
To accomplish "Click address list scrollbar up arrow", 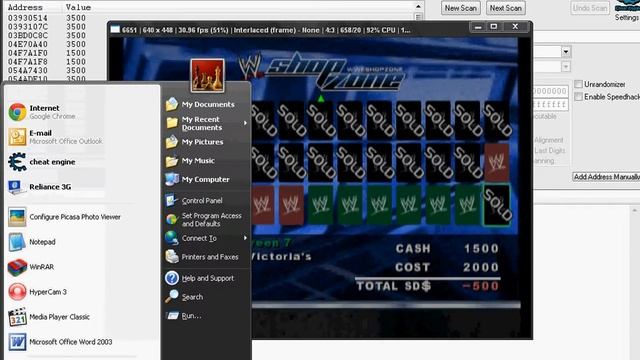I will 418,7.
